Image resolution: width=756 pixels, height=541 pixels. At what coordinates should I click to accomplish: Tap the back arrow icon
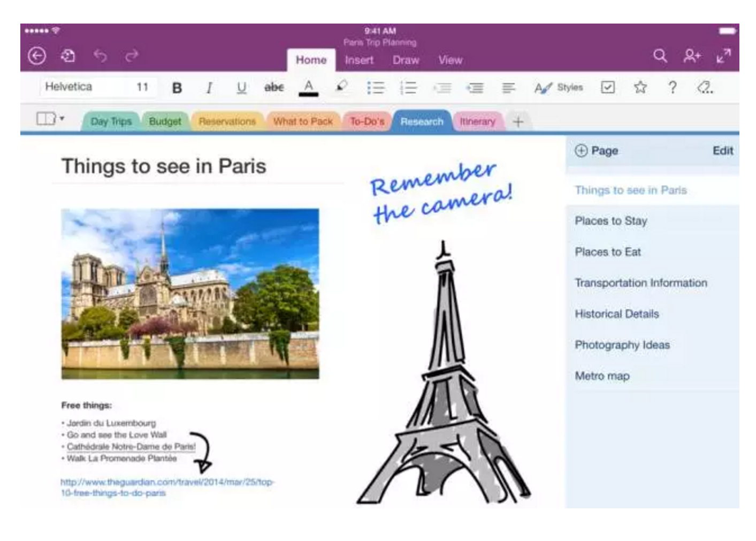point(36,56)
